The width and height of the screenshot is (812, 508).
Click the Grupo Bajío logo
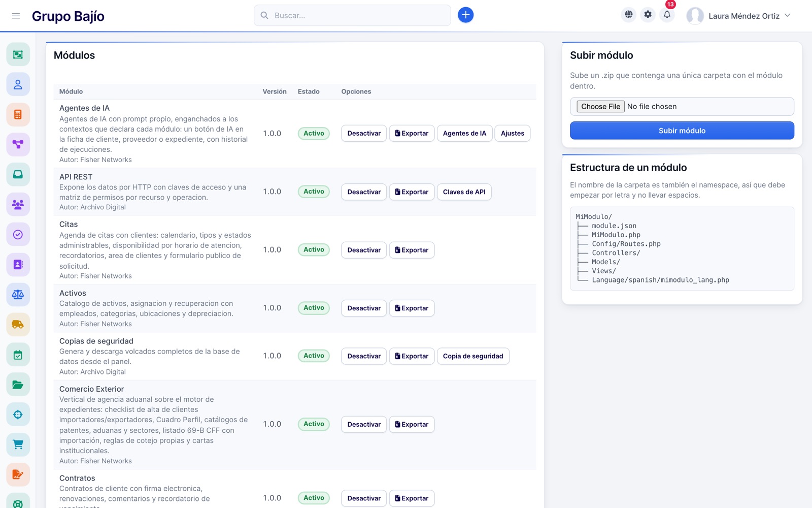(x=68, y=16)
